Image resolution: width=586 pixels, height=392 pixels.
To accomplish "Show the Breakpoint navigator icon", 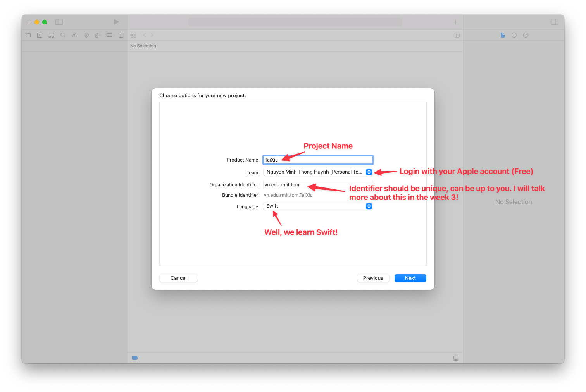I will point(109,35).
